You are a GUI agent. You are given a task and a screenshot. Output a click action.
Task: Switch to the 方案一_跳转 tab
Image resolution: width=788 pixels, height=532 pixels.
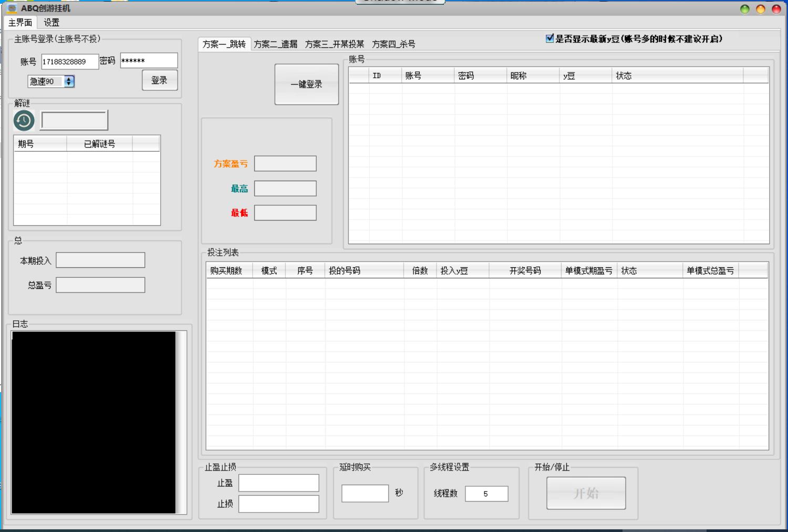pos(224,44)
